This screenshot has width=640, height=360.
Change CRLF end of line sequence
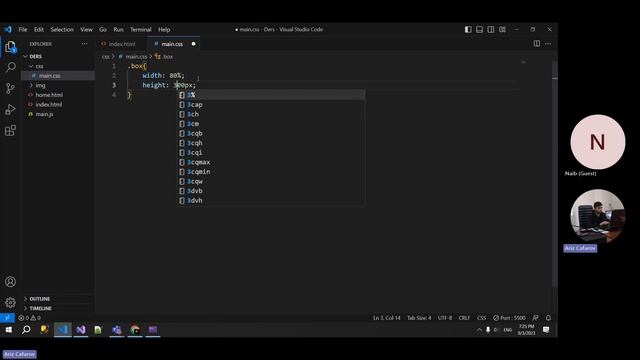click(x=464, y=318)
